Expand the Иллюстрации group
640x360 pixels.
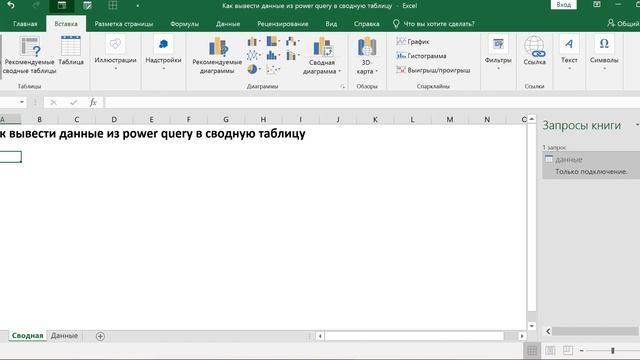click(x=115, y=53)
